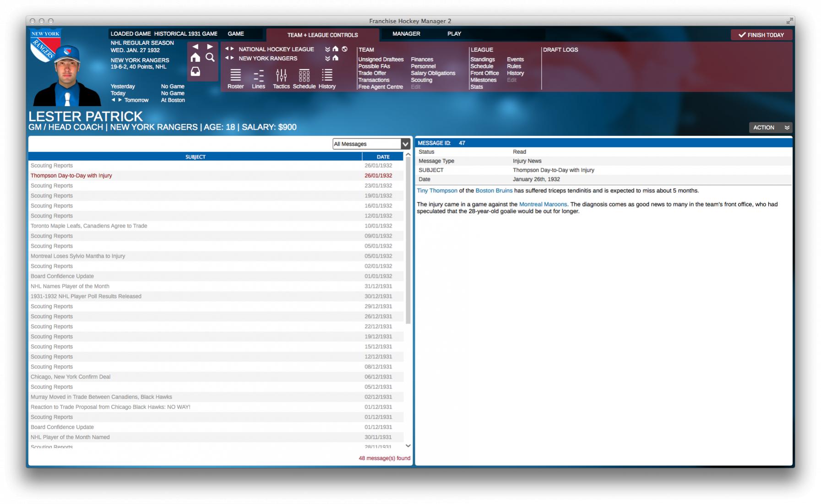Select the Board Confidence Update message from 01/01/1932
The width and height of the screenshot is (821, 504).
(x=62, y=276)
